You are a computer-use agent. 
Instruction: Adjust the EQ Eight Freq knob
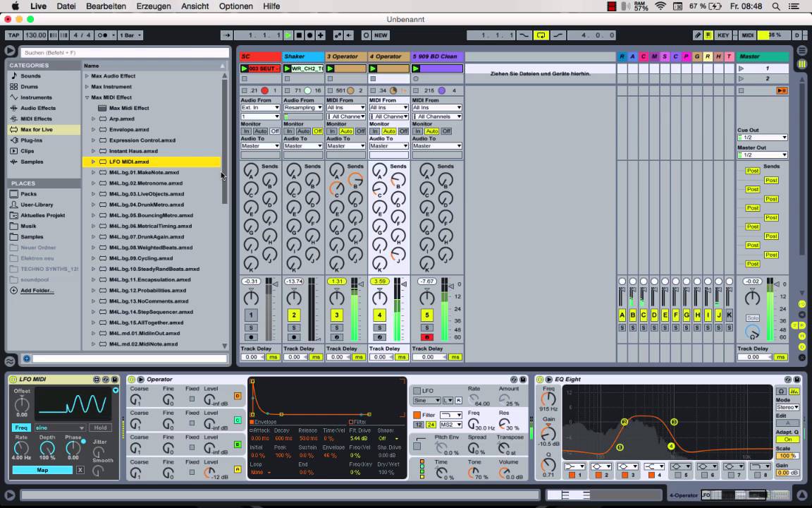548,399
